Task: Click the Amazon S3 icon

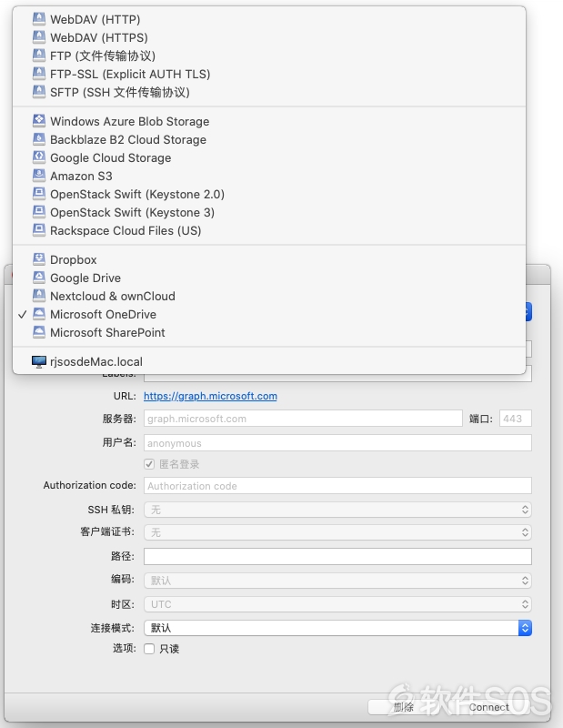Action: 39,176
